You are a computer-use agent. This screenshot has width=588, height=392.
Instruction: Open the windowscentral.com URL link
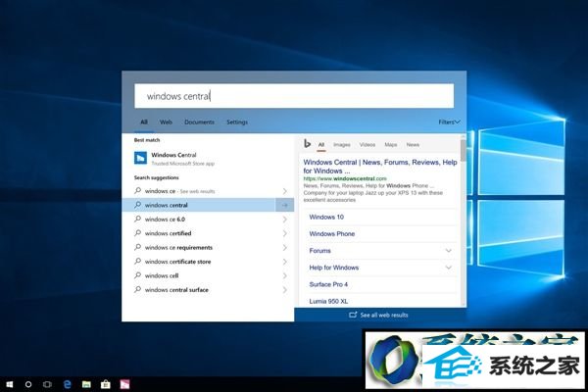(x=345, y=178)
